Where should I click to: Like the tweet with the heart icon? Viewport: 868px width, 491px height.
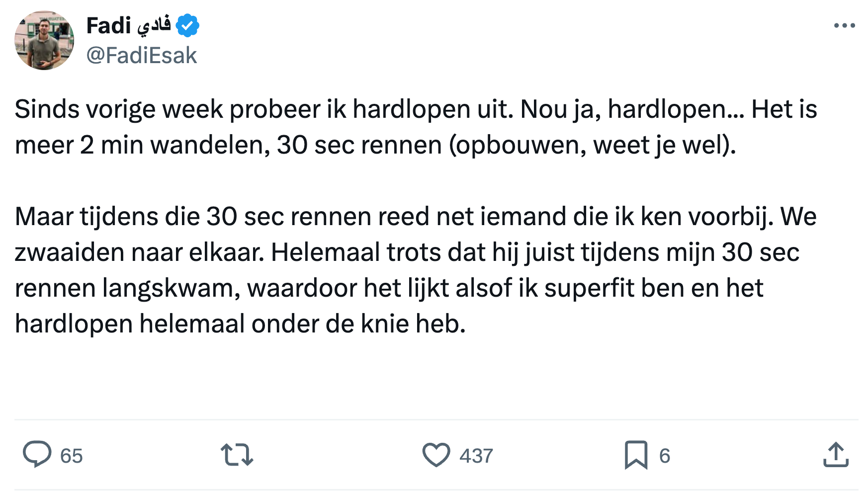[436, 455]
